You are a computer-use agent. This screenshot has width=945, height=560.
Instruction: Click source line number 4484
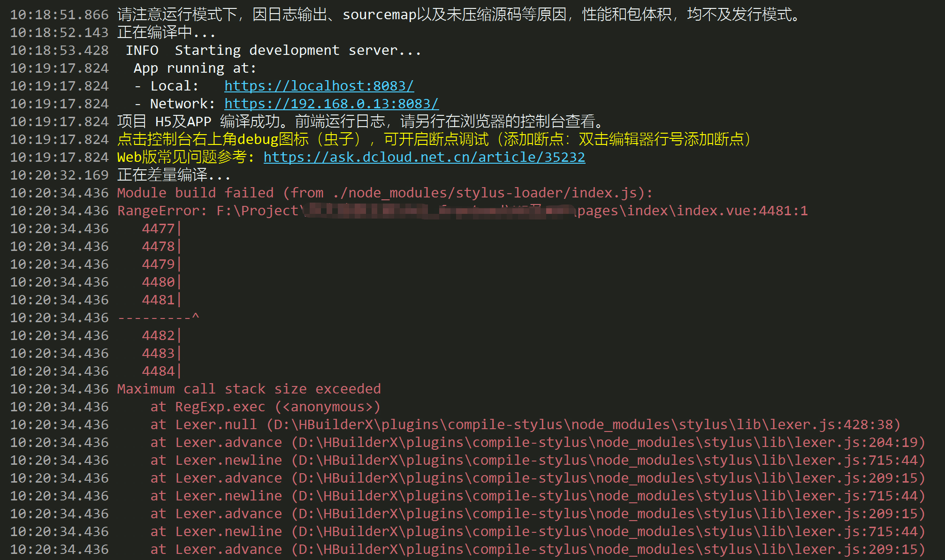(159, 371)
